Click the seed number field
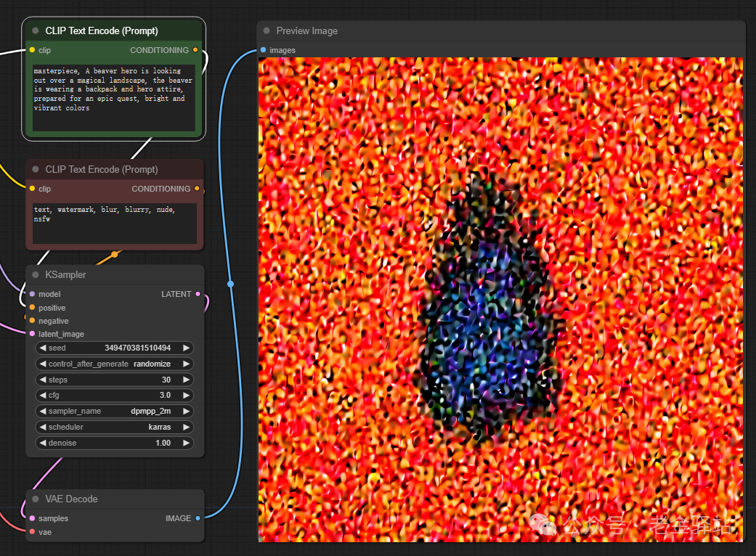Image resolution: width=756 pixels, height=556 pixels. (115, 348)
